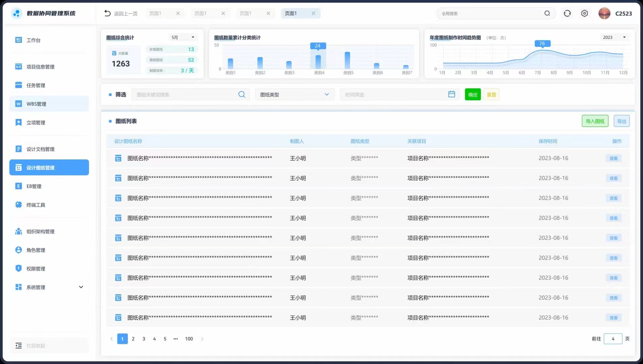Click the 系统管理 grid icon
The height and width of the screenshot is (364, 643).
pos(19,287)
